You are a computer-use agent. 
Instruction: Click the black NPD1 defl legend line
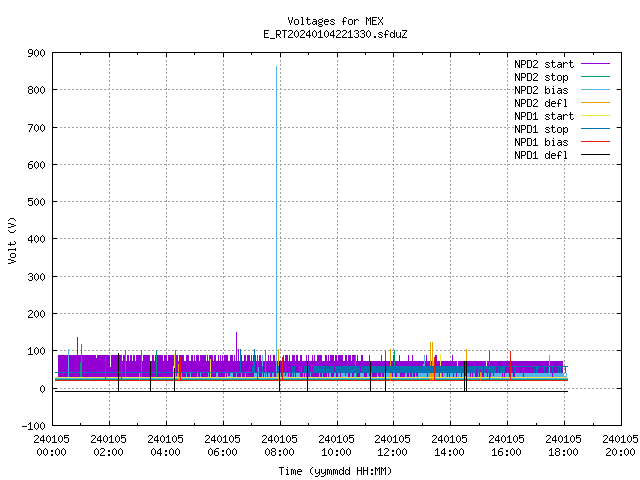click(x=596, y=155)
